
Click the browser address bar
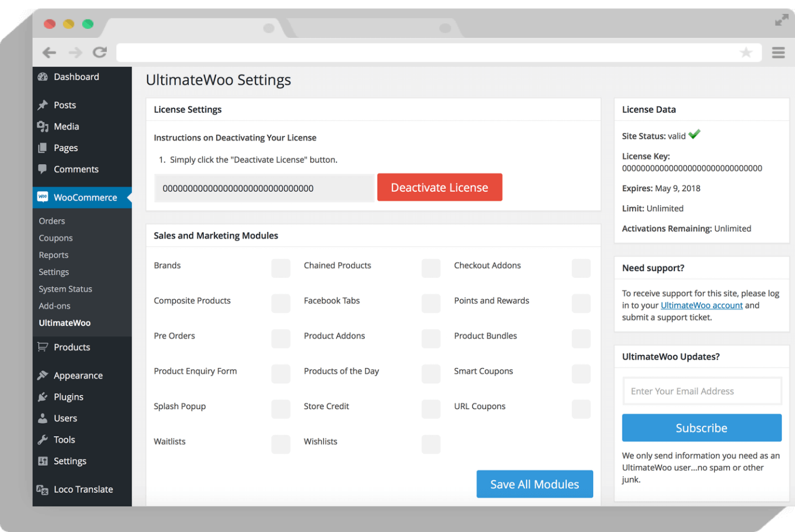point(438,52)
